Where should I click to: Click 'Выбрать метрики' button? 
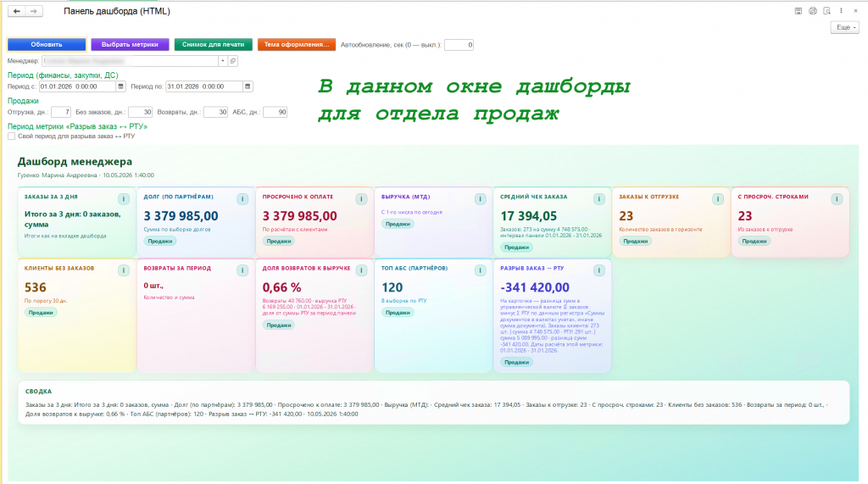130,45
